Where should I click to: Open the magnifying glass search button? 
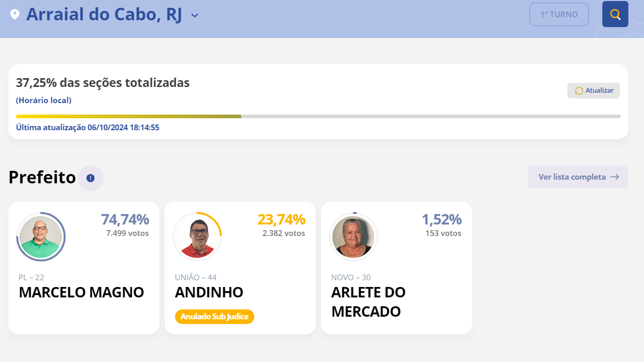615,14
